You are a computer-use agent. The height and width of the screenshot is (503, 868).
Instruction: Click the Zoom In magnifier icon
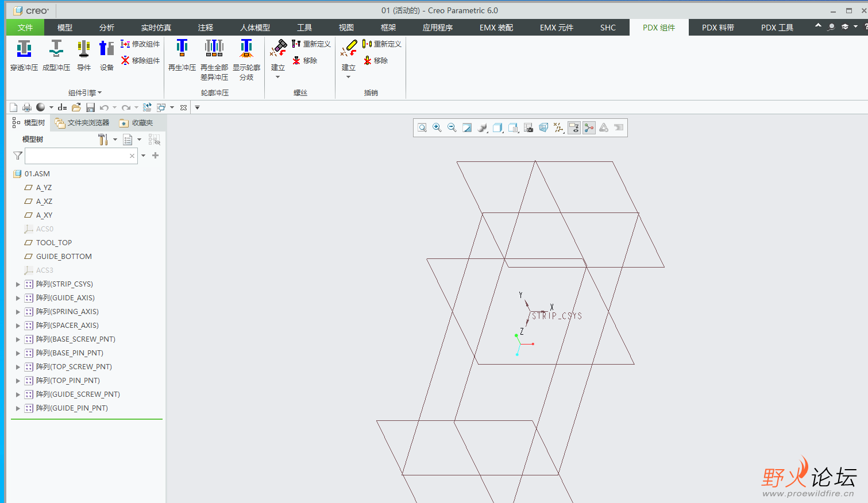tap(437, 128)
